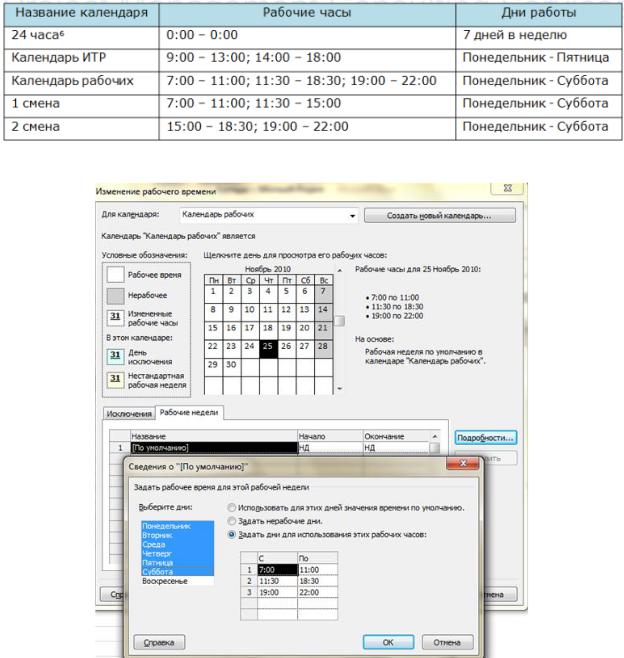Click the 19:00 start time cell
This screenshot has width=624, height=658.
tap(277, 593)
